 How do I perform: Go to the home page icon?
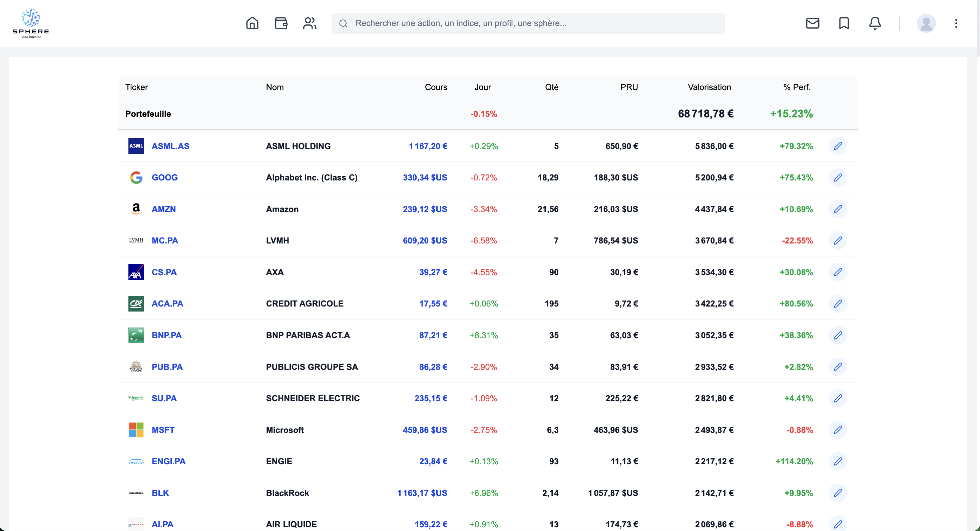tap(252, 23)
